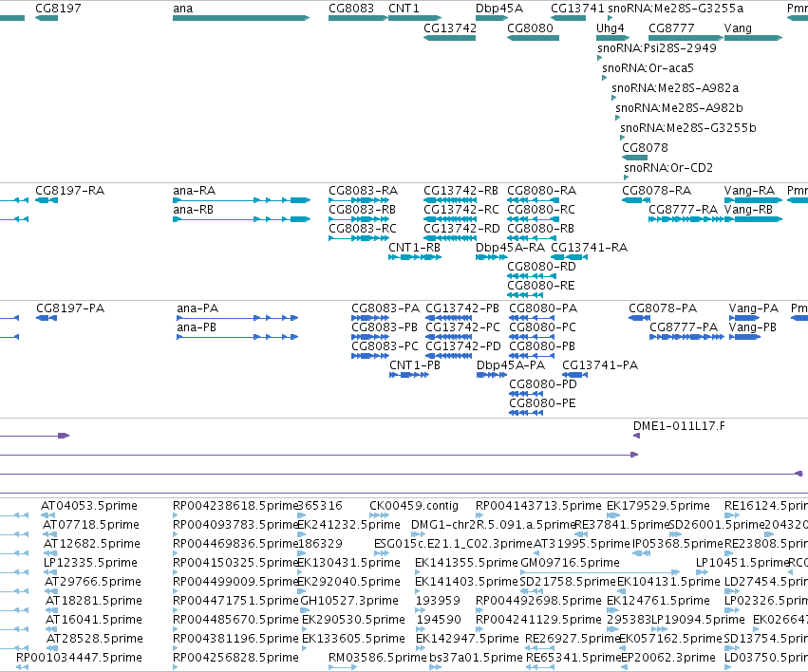Click the AT28528.5prime EST label
The image size is (808, 672).
95,639
